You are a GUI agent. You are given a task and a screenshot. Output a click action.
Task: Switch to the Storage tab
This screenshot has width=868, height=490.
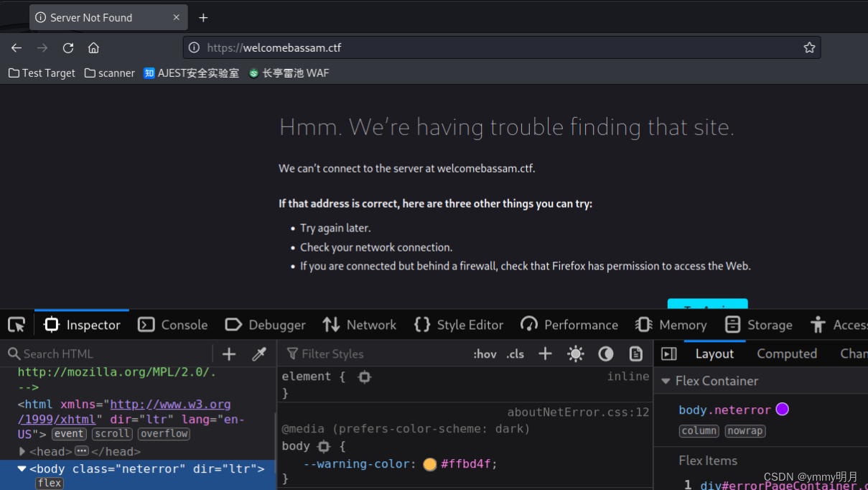coord(758,325)
